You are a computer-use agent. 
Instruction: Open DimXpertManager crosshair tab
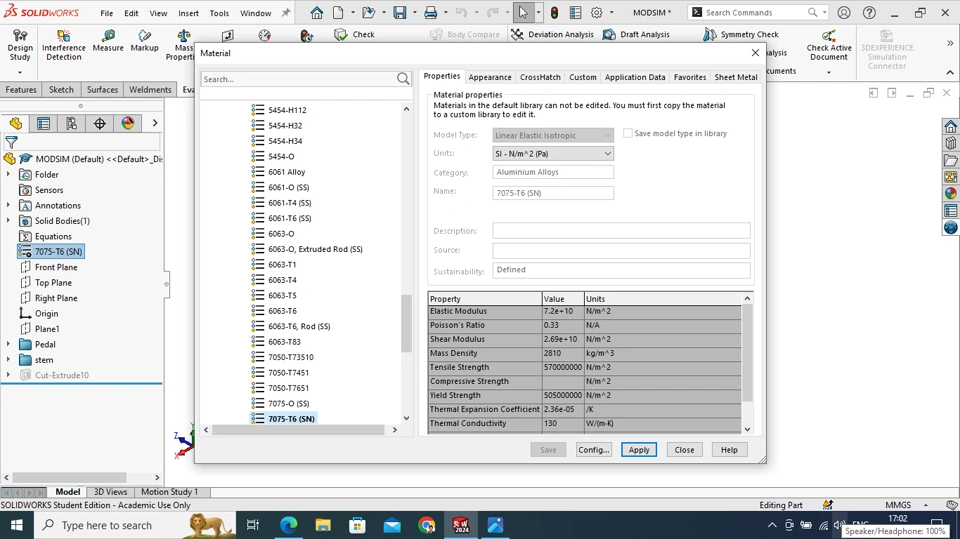point(100,123)
